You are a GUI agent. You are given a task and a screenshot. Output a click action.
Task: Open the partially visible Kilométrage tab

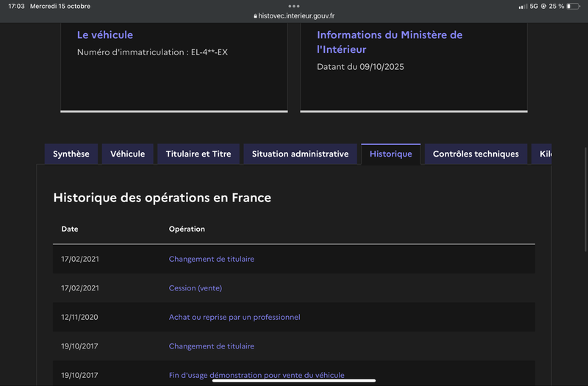point(542,154)
